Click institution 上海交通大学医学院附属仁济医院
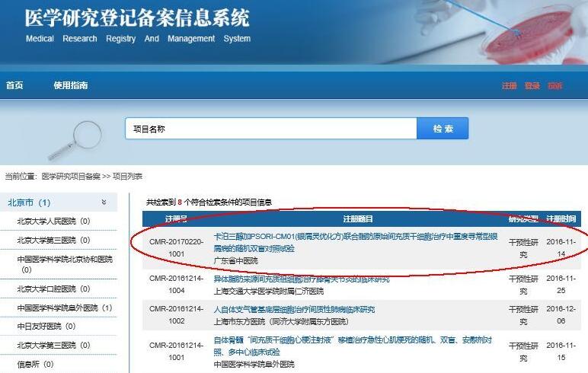The height and width of the screenshot is (373, 588). click(x=269, y=292)
